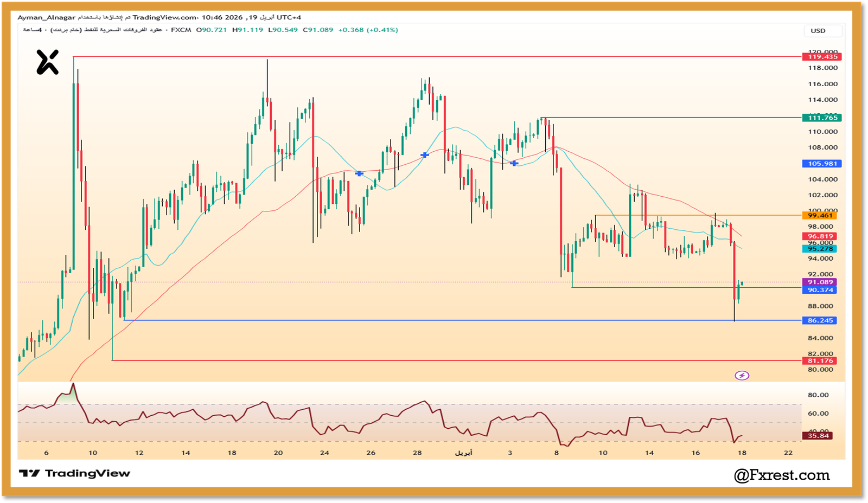Open the USD currency selector
Image resolution: width=868 pixels, height=503 pixels.
[x=818, y=31]
